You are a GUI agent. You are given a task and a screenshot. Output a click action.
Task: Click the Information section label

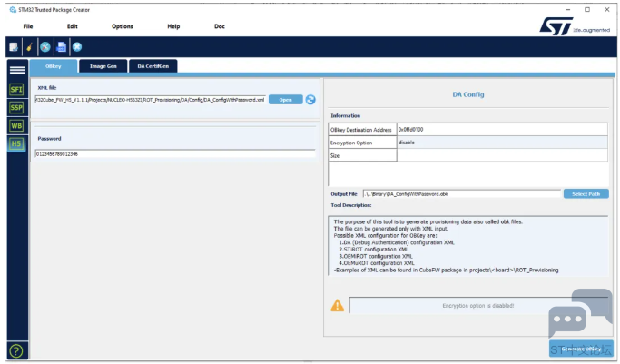pyautogui.click(x=346, y=116)
